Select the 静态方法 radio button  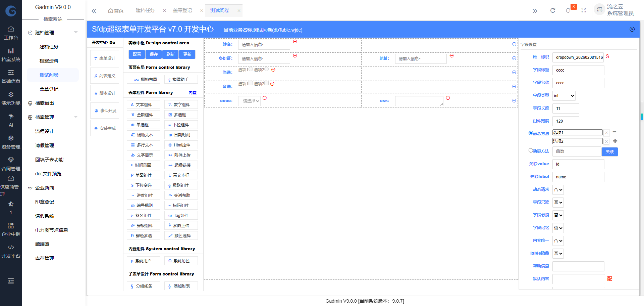coord(531,133)
